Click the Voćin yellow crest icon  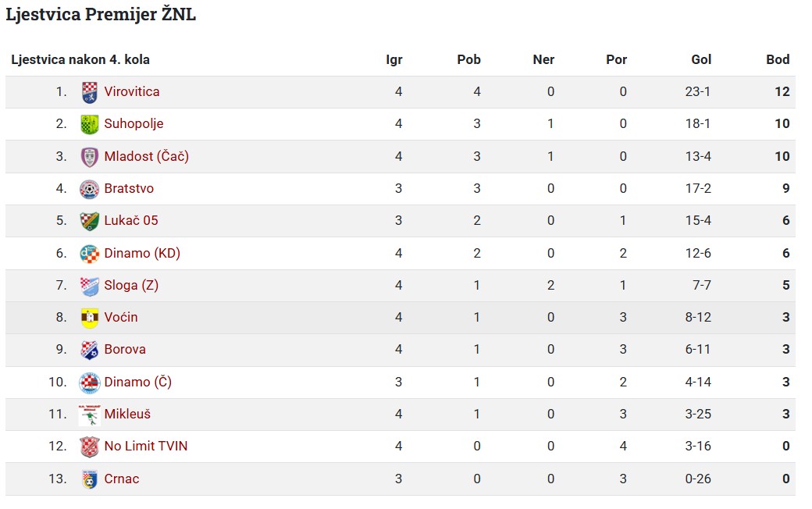click(90, 318)
